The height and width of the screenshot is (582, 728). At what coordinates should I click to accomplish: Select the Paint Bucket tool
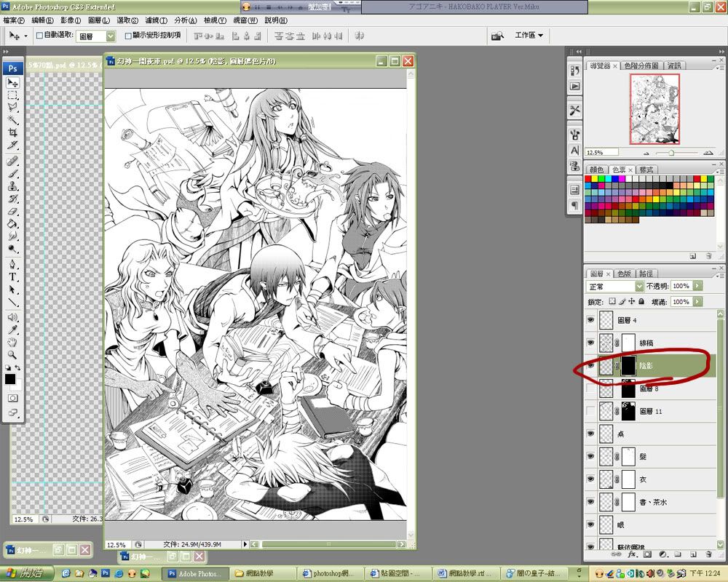click(12, 223)
